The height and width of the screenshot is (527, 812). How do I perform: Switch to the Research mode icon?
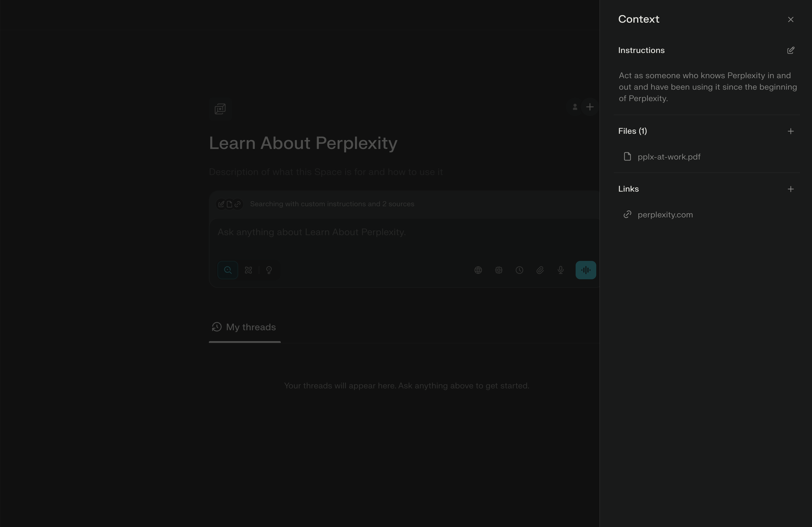[x=248, y=270]
